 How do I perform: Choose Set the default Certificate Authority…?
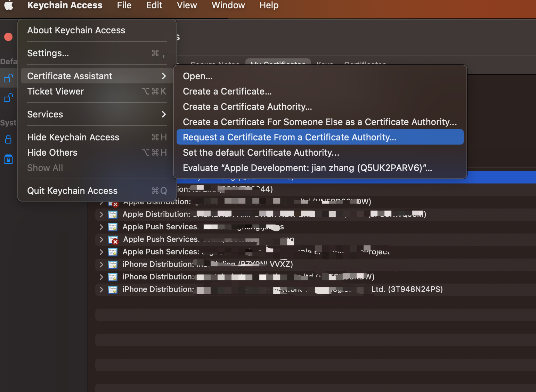click(x=320, y=153)
